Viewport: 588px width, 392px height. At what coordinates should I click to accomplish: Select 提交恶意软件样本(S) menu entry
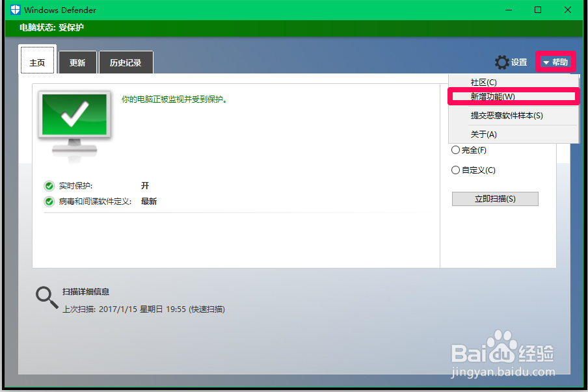[513, 116]
